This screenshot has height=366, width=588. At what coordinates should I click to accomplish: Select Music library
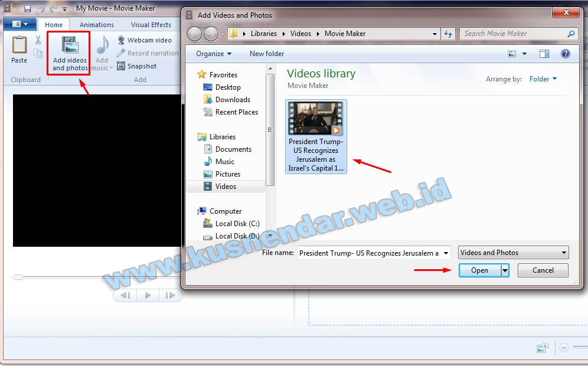218,161
